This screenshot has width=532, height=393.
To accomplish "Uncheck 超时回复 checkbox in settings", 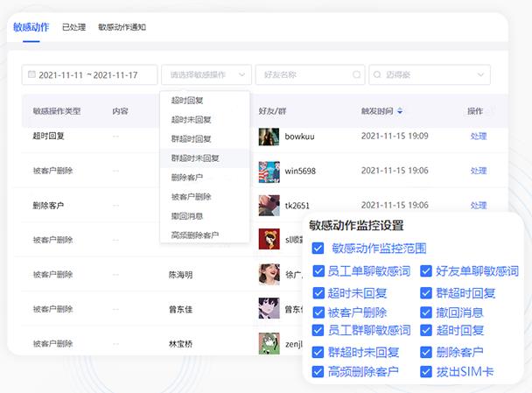I will point(426,331).
